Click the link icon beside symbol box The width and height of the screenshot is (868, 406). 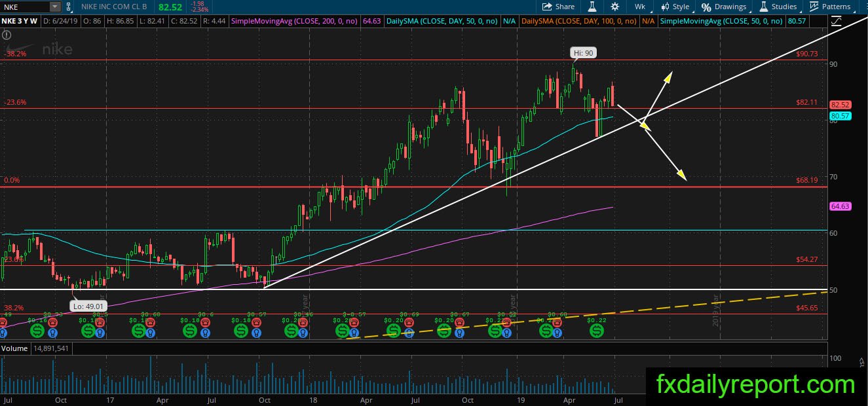(x=68, y=7)
